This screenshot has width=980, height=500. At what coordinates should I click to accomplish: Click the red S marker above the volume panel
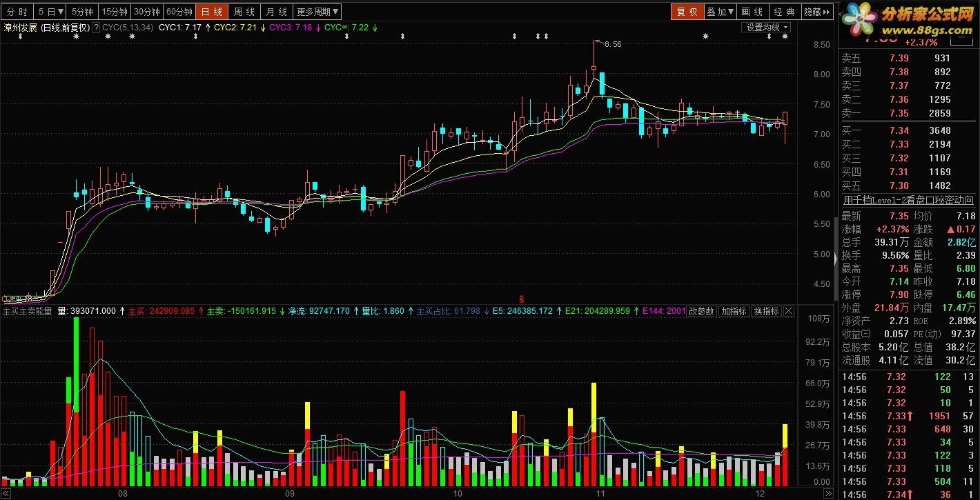pyautogui.click(x=522, y=299)
